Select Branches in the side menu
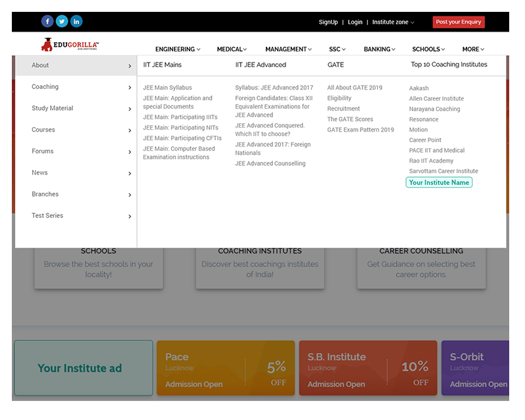Image resolution: width=525 pixels, height=420 pixels. [x=45, y=194]
